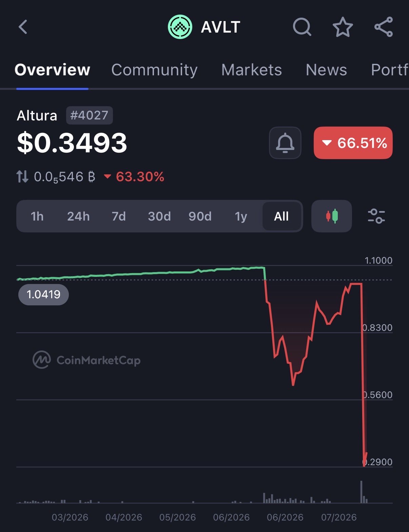This screenshot has height=532, width=409.
Task: Tap the back arrow icon
Action: coord(23,27)
